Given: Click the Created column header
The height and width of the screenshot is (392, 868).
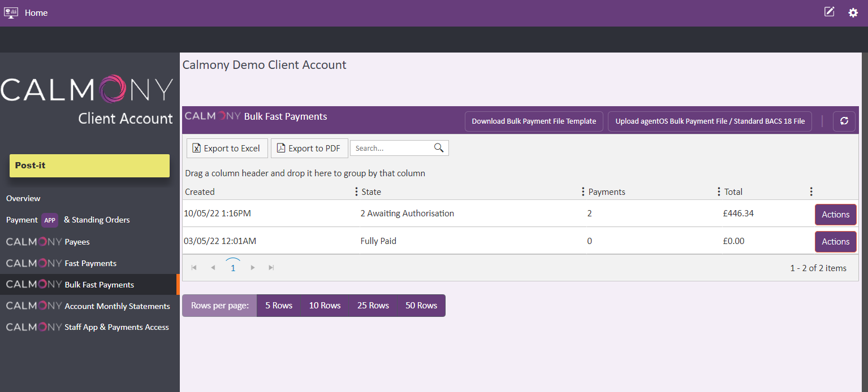Looking at the screenshot, I should (200, 191).
